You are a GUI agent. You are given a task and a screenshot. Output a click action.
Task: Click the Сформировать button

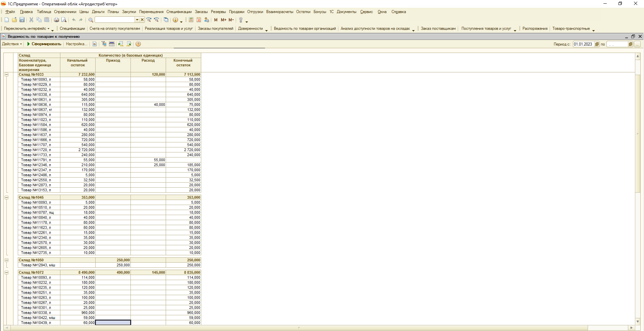44,44
